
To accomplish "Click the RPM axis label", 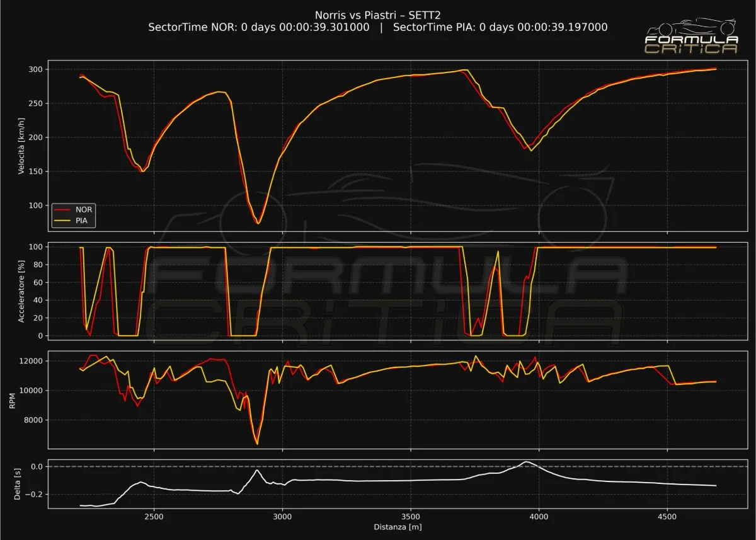I will (x=13, y=398).
